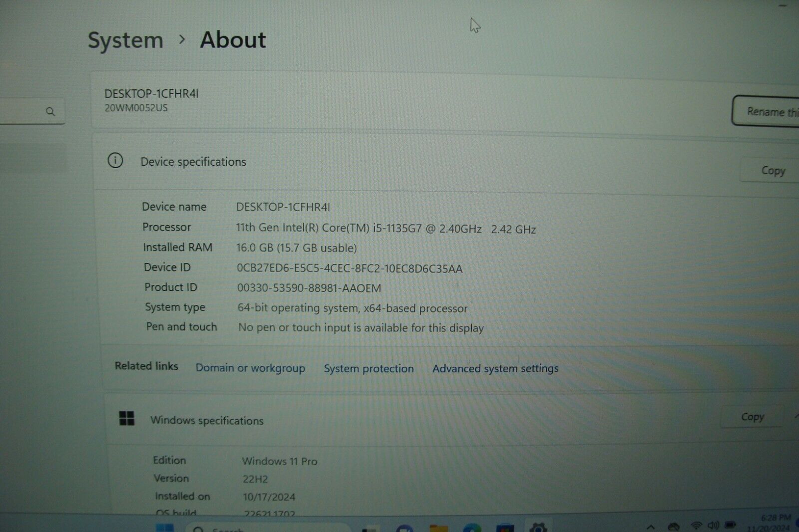Screen dimensions: 799x532
Task: Select the model number 20WM0052US
Action: (136, 108)
